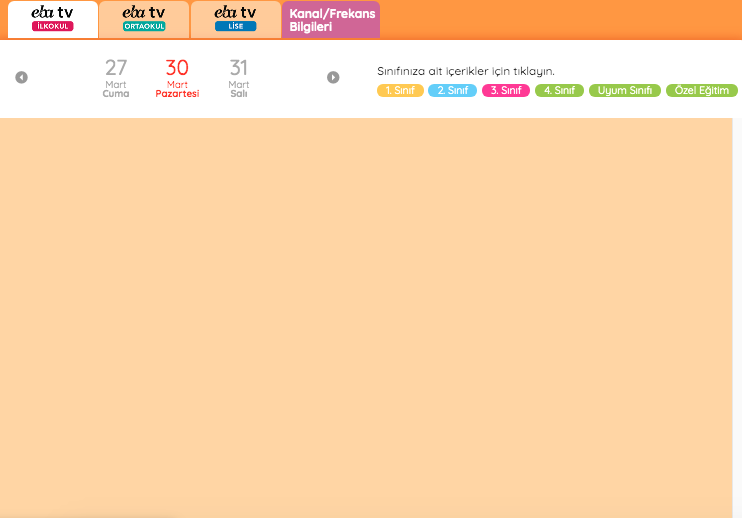Image resolution: width=742 pixels, height=518 pixels.
Task: Open the Özel Eğitim category
Action: click(701, 91)
